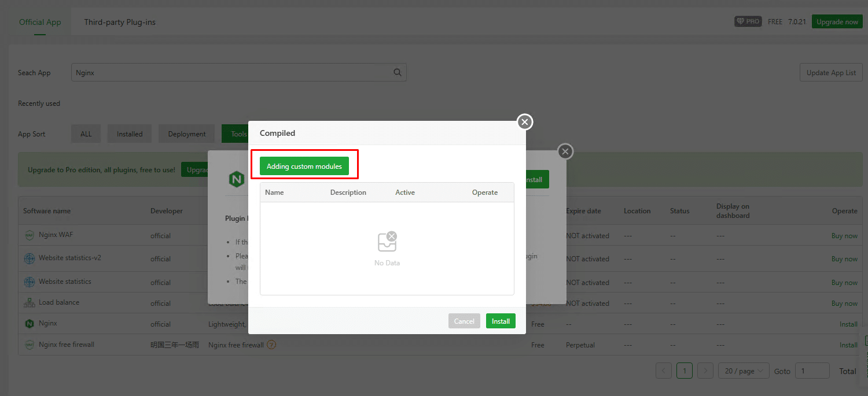Cancel the Compiled dialog
This screenshot has width=868, height=396.
[464, 321]
